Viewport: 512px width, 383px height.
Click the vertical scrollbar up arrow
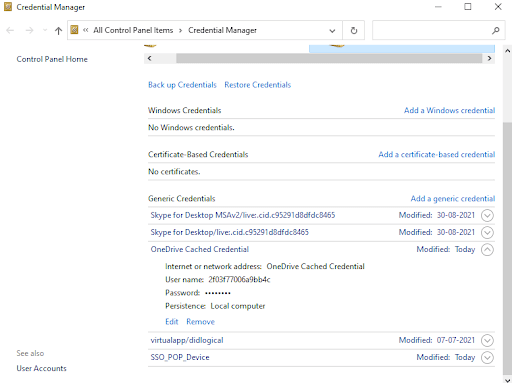tap(508, 51)
